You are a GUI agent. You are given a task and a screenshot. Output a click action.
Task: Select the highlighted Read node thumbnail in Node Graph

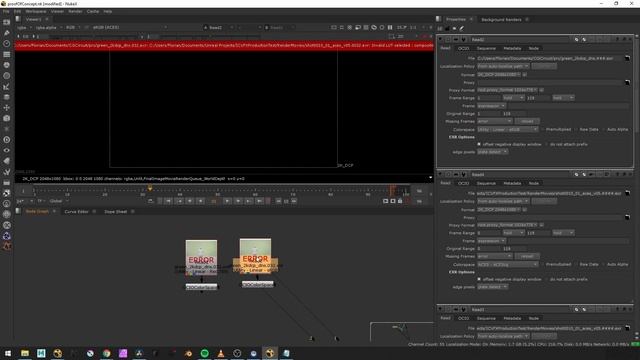coord(256,256)
